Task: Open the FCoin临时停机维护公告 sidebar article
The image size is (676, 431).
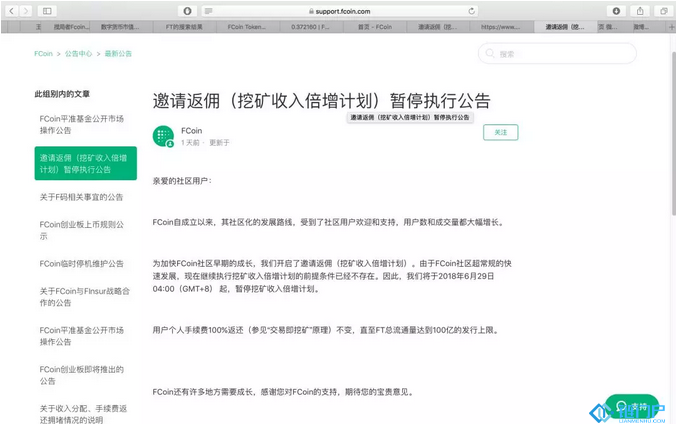Action: coord(82,263)
